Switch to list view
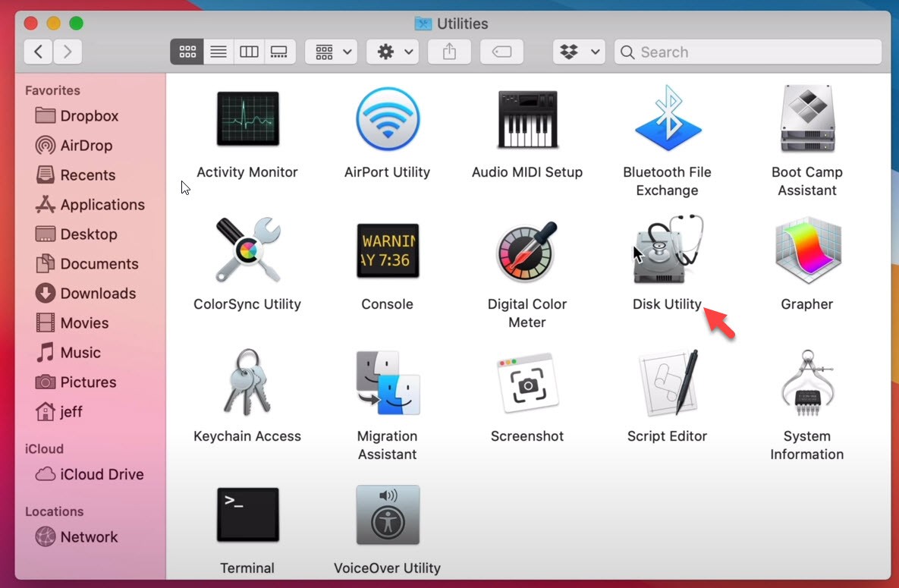Screen dimensions: 899x588 [x=218, y=52]
